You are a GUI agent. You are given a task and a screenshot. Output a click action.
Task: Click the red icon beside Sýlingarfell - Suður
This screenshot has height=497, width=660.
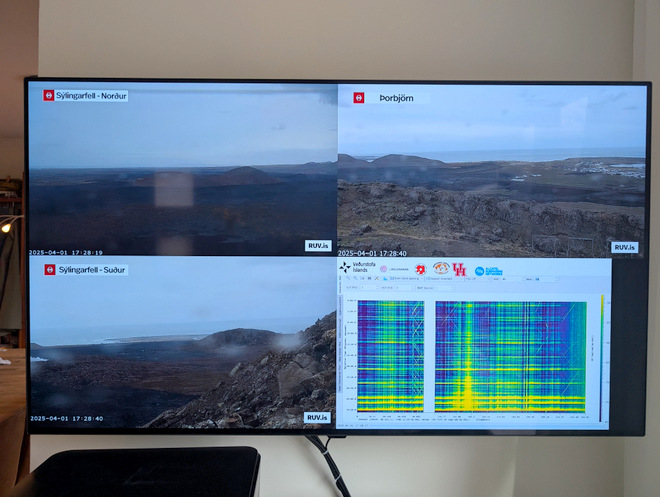pyautogui.click(x=48, y=269)
